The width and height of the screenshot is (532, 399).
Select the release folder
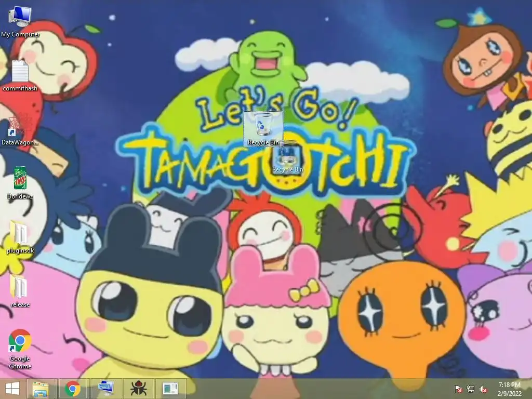[x=20, y=291]
